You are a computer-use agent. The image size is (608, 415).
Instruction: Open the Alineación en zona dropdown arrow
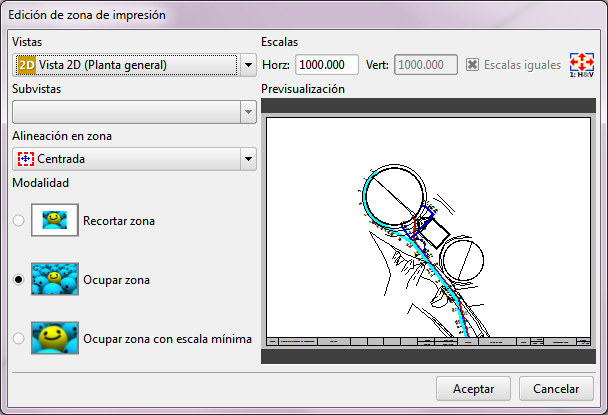tap(248, 160)
